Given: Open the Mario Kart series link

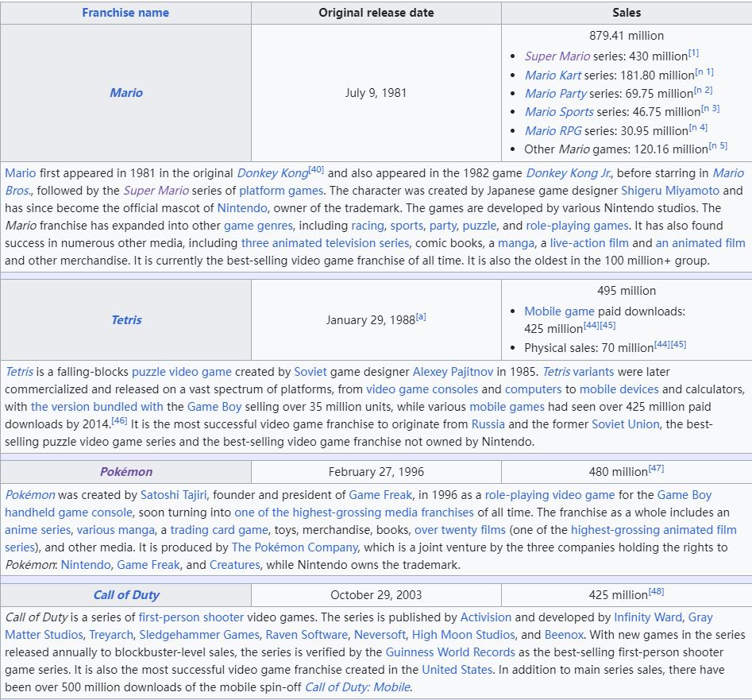Looking at the screenshot, I should (x=553, y=75).
